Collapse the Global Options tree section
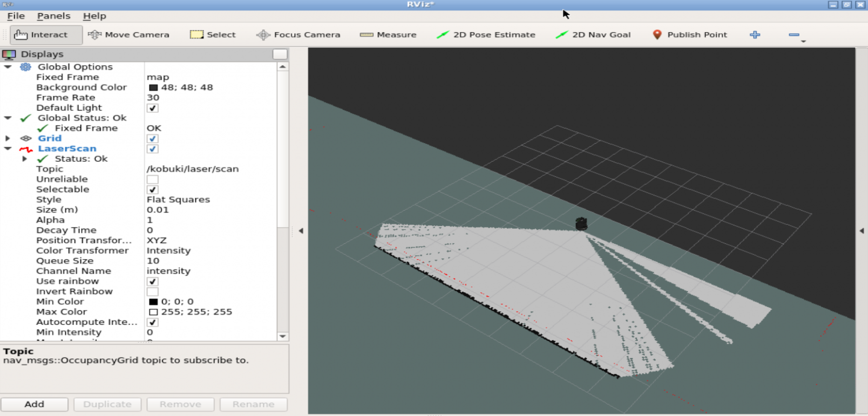 point(8,67)
